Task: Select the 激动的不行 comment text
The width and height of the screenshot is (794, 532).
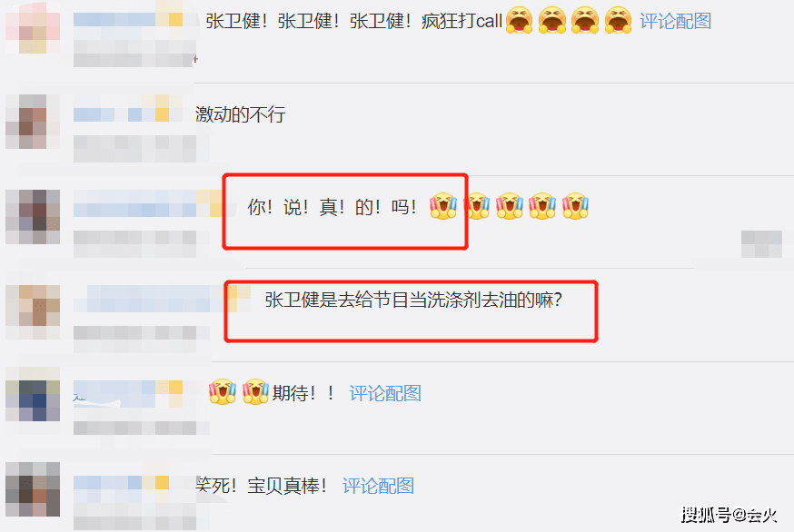Action: pos(241,114)
